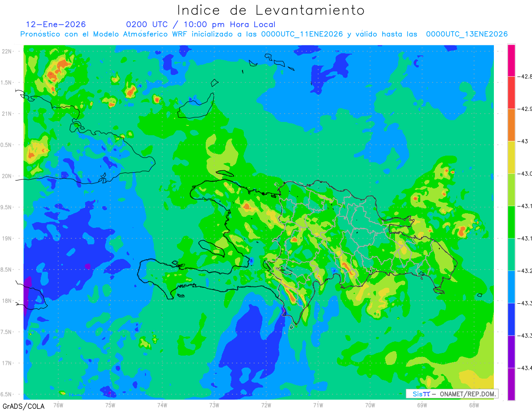The image size is (532, 411).
Task: Click the '6.5N' latitude label
Action: click(7, 394)
